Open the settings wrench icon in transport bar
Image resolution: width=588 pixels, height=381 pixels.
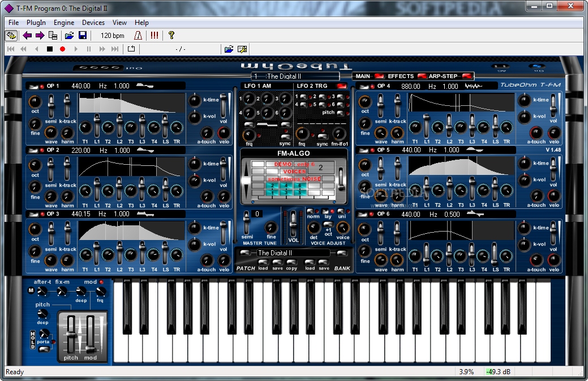tap(242, 49)
